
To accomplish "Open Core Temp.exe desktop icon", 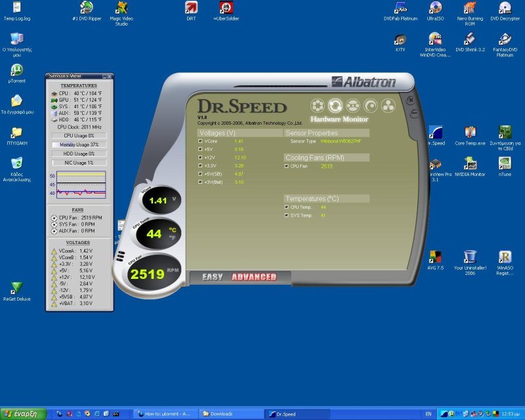I will [x=470, y=136].
